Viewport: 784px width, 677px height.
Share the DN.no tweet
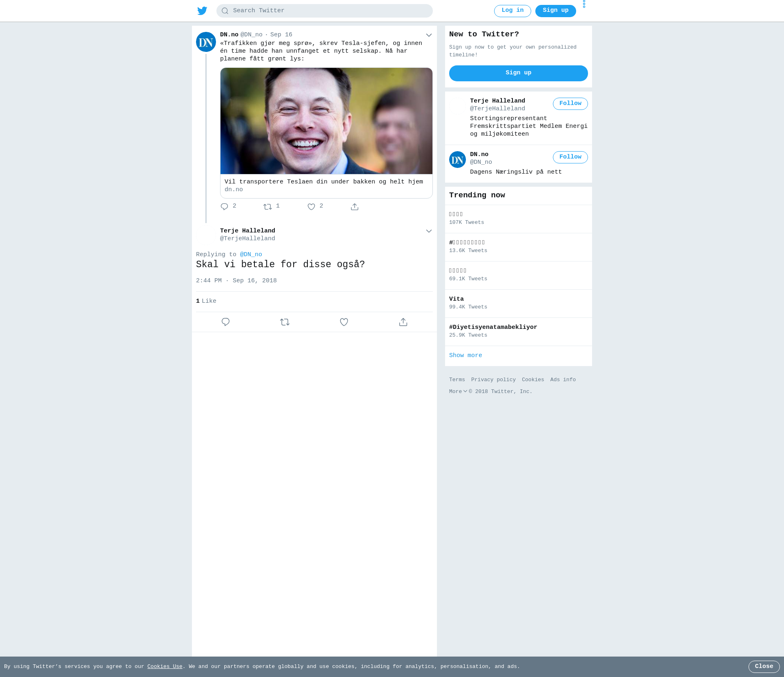pos(354,207)
